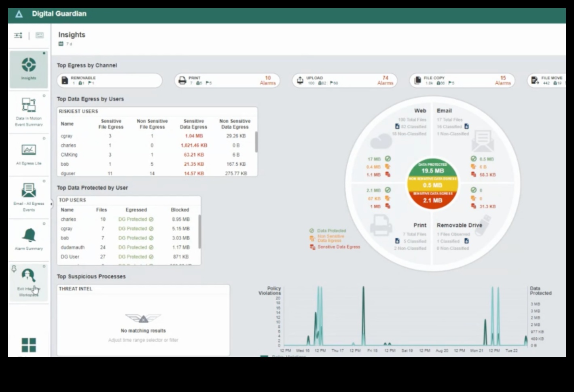The height and width of the screenshot is (392, 574).
Task: Click the 58.3 KB Email sensitive egress value
Action: (487, 175)
